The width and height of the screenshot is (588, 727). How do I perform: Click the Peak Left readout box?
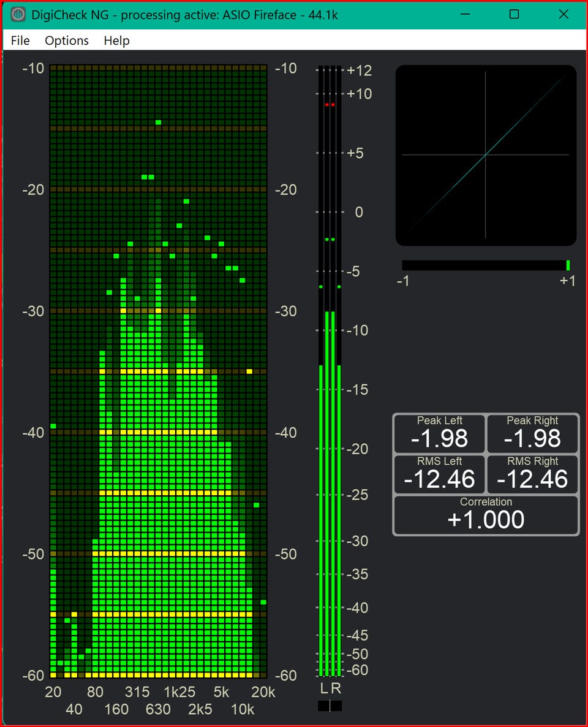439,433
